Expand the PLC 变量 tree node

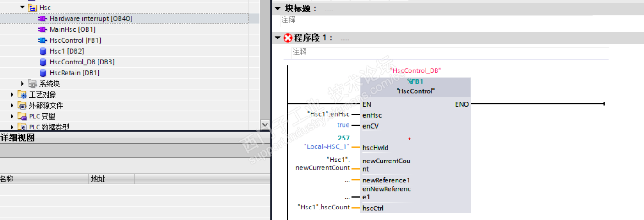click(x=12, y=116)
